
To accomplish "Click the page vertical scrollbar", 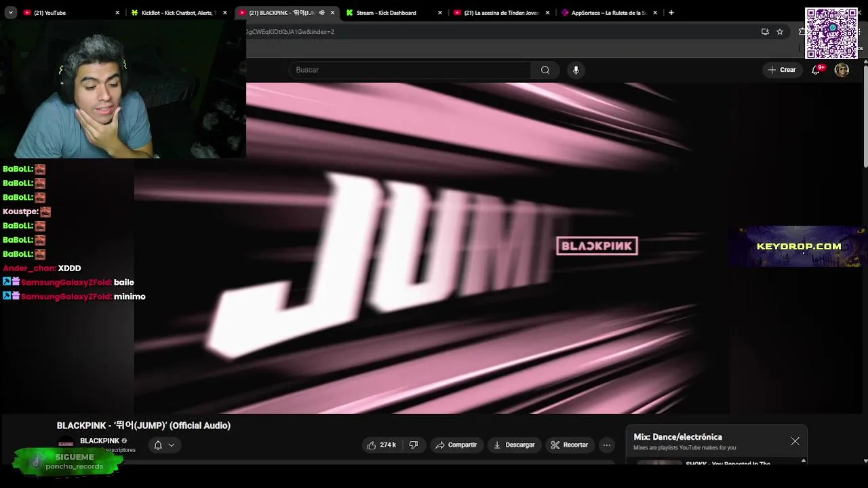I will click(865, 115).
